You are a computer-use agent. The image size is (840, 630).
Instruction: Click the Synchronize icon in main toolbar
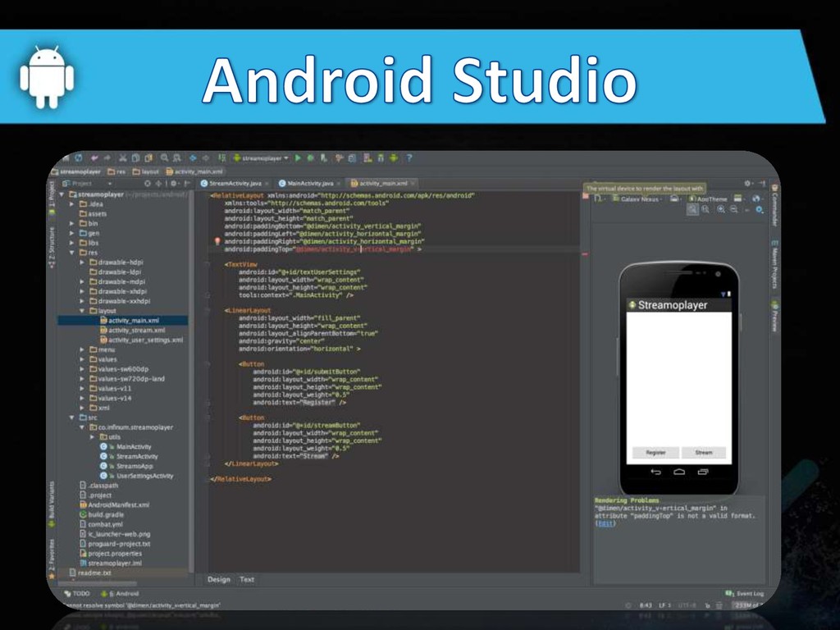(79, 158)
